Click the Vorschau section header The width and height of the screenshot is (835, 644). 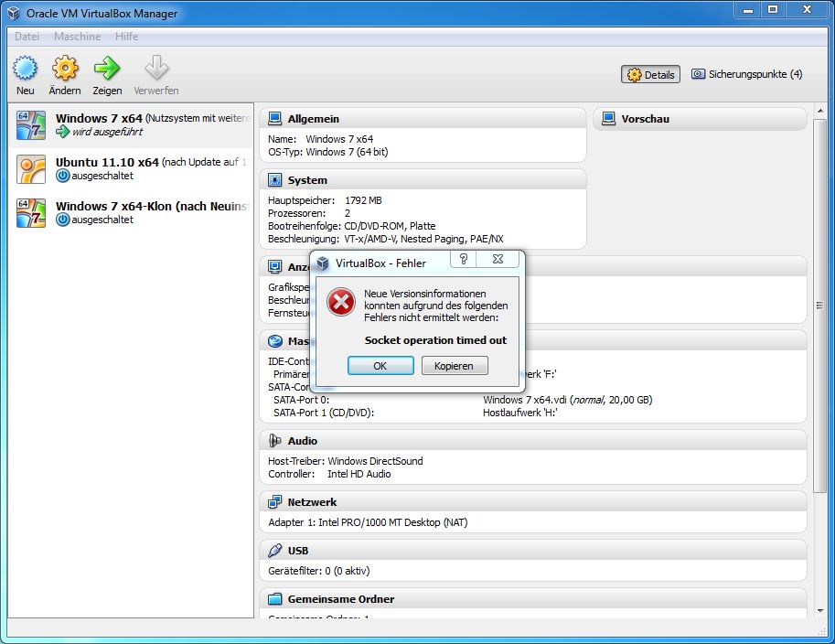[701, 118]
